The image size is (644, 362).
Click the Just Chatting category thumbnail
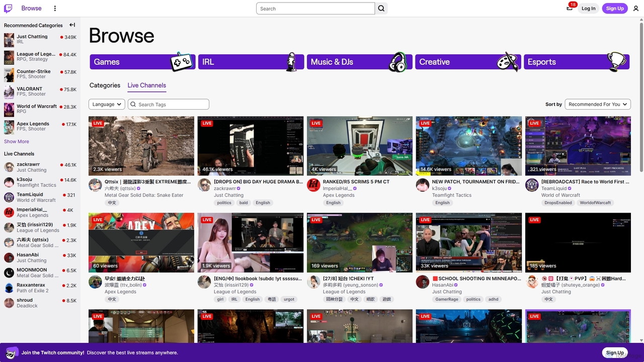point(9,40)
